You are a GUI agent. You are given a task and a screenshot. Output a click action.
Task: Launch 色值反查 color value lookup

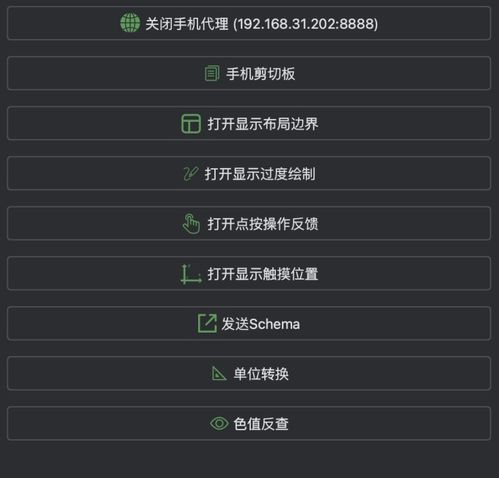pyautogui.click(x=249, y=423)
